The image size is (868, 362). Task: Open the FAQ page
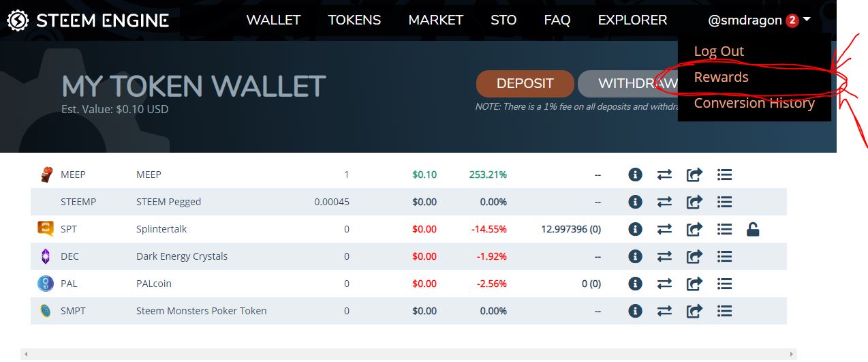pos(557,20)
